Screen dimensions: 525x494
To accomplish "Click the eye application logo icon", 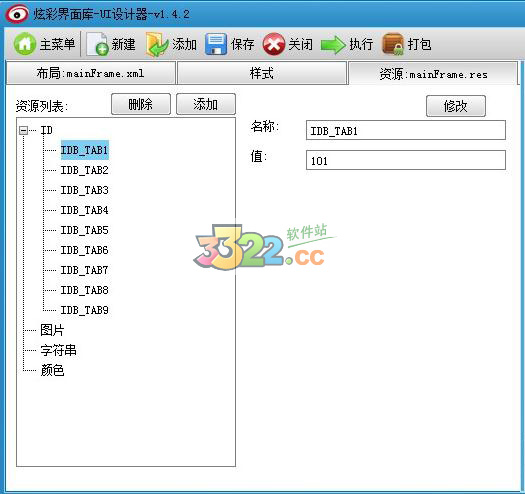I will 17,14.
